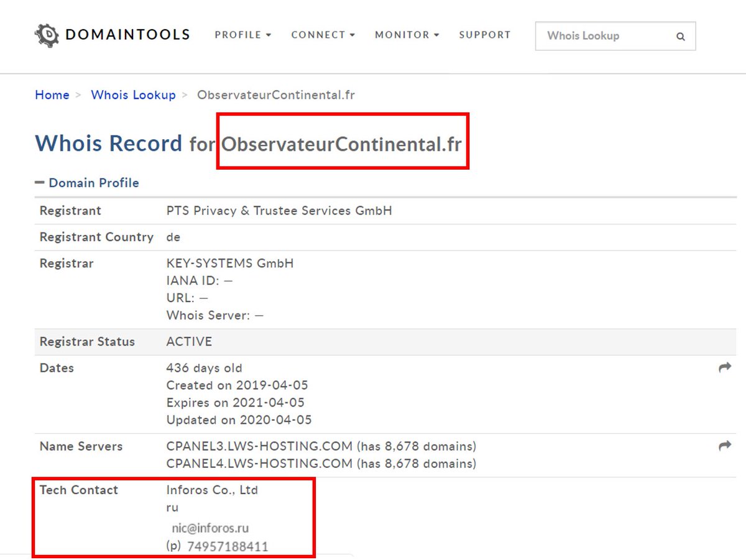This screenshot has height=560, width=746.
Task: Open the SUPPORT menu item
Action: click(x=485, y=35)
